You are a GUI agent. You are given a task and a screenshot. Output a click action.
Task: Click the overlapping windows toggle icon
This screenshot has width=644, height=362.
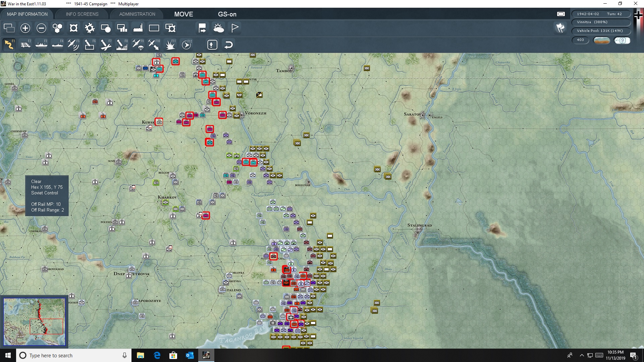click(x=9, y=28)
